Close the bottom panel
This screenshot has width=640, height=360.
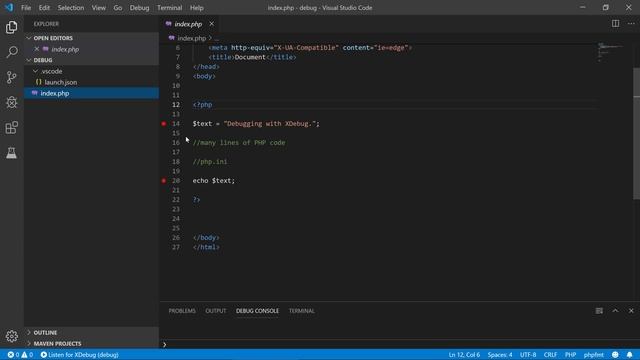(631, 311)
